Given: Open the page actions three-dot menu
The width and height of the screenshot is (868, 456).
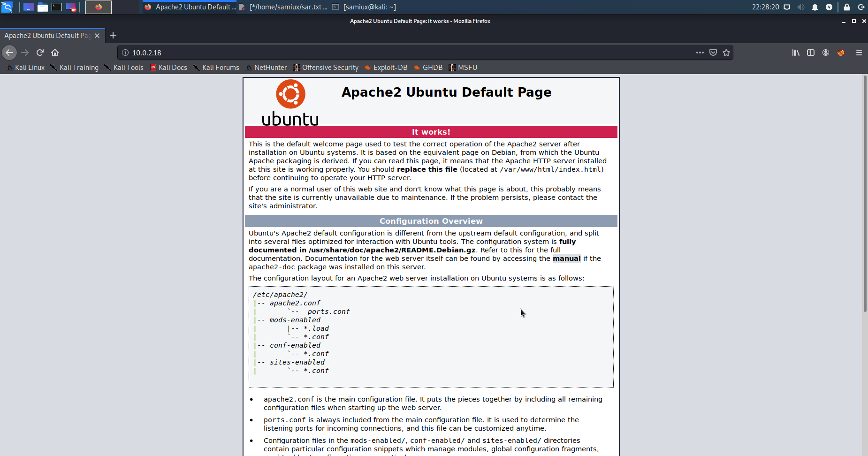Looking at the screenshot, I should click(700, 53).
